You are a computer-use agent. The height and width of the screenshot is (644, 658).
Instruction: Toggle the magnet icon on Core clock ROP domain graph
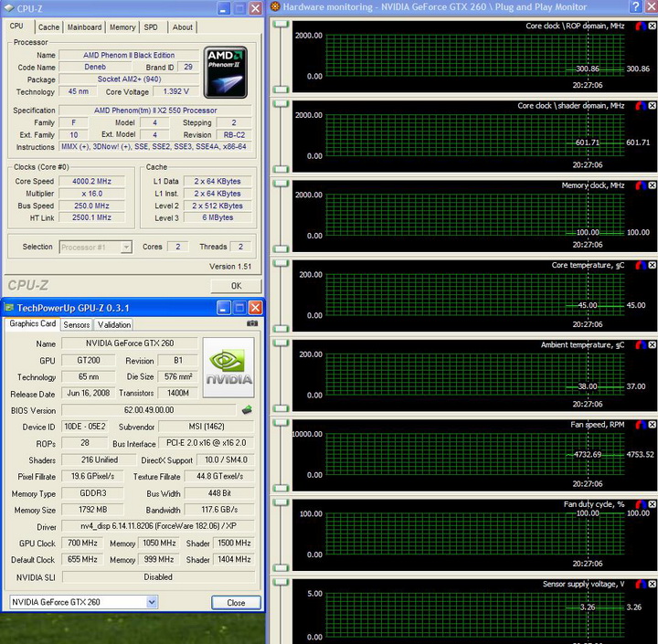coord(641,26)
